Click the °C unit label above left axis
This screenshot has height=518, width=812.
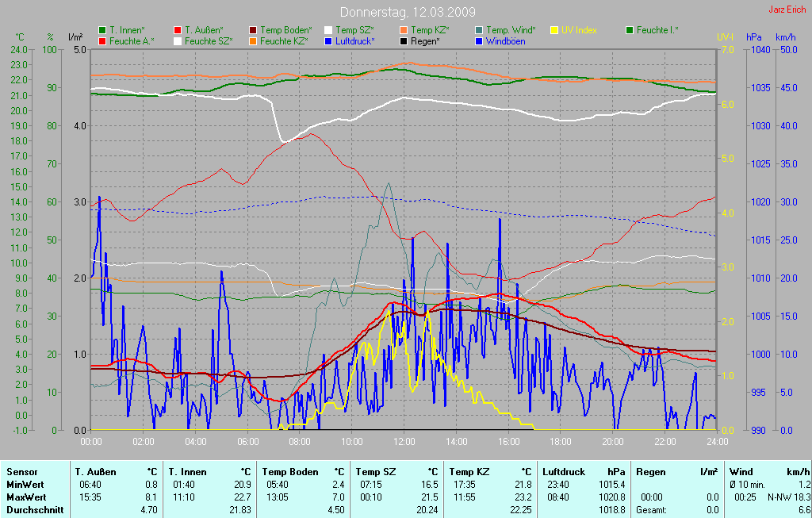(x=20, y=37)
